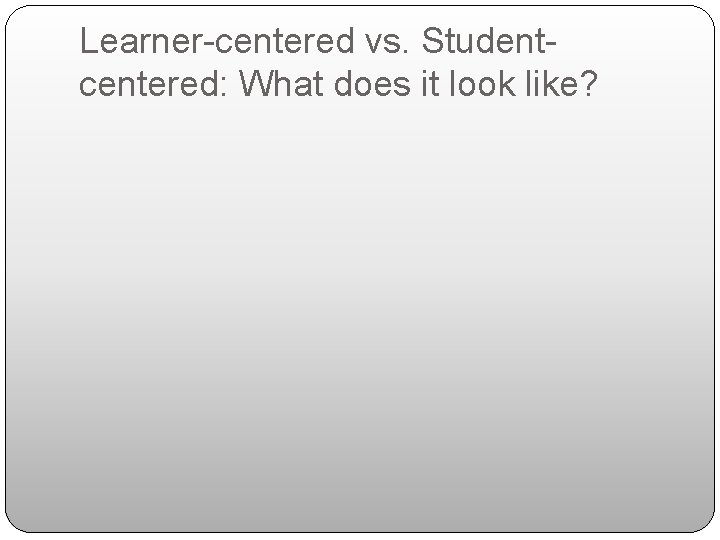This screenshot has height=540, width=720.
Task: Click the word "like?" ending the title
Action: [569, 86]
